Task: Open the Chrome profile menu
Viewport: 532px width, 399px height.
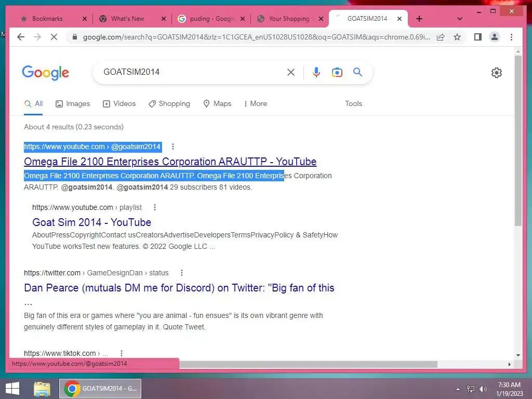Action: 495,37
